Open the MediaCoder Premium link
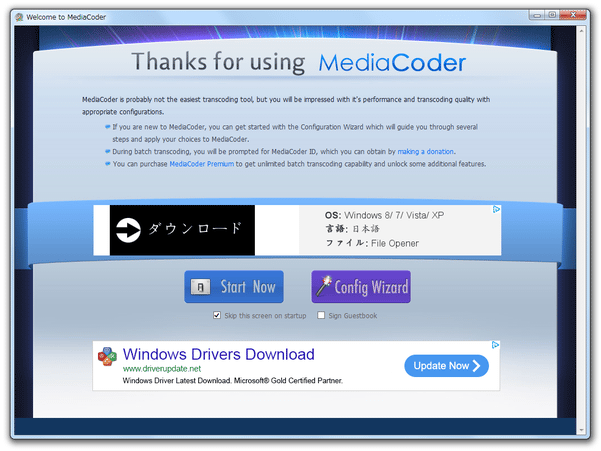The height and width of the screenshot is (451, 601). tap(202, 164)
